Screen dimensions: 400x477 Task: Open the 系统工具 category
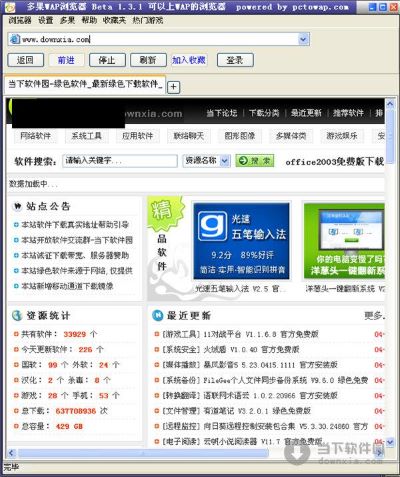point(86,136)
